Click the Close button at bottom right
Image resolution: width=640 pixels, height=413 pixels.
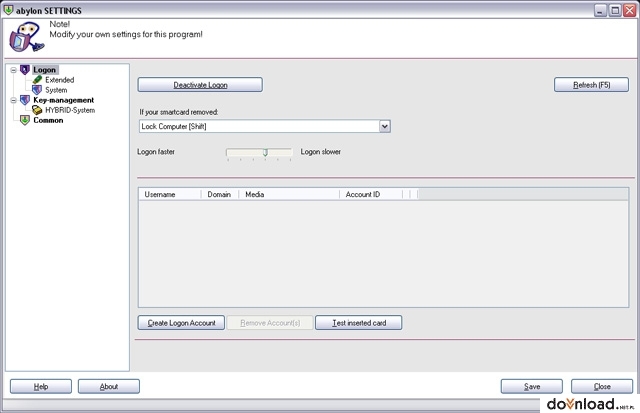coord(602,386)
